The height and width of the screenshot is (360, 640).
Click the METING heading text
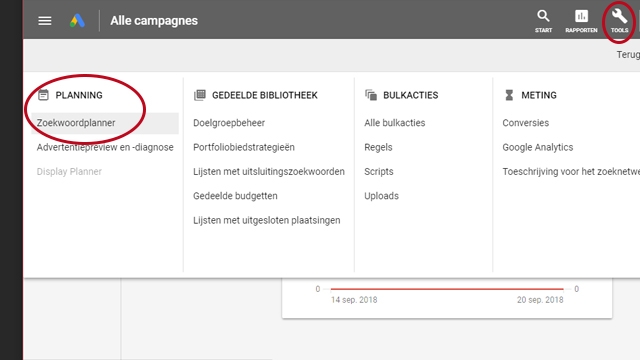click(x=539, y=95)
